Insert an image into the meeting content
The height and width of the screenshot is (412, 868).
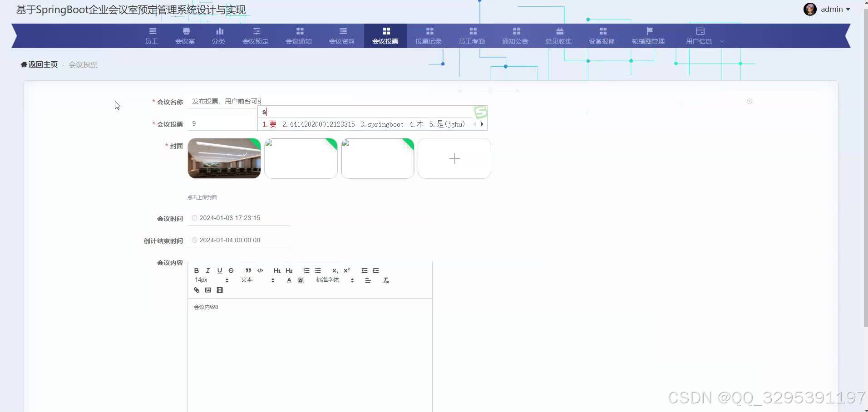pyautogui.click(x=207, y=290)
